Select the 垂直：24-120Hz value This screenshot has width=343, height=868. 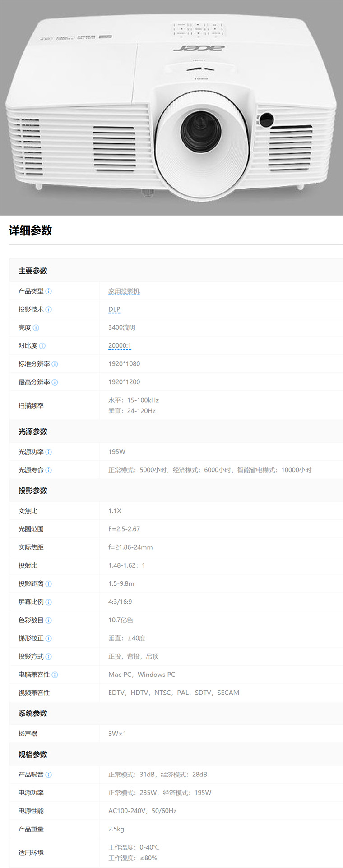(132, 411)
